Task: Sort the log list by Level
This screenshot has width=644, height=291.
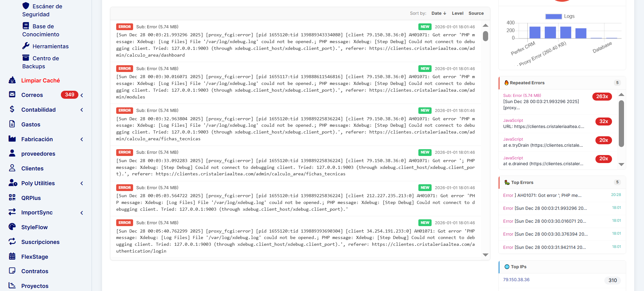Action: click(x=457, y=13)
